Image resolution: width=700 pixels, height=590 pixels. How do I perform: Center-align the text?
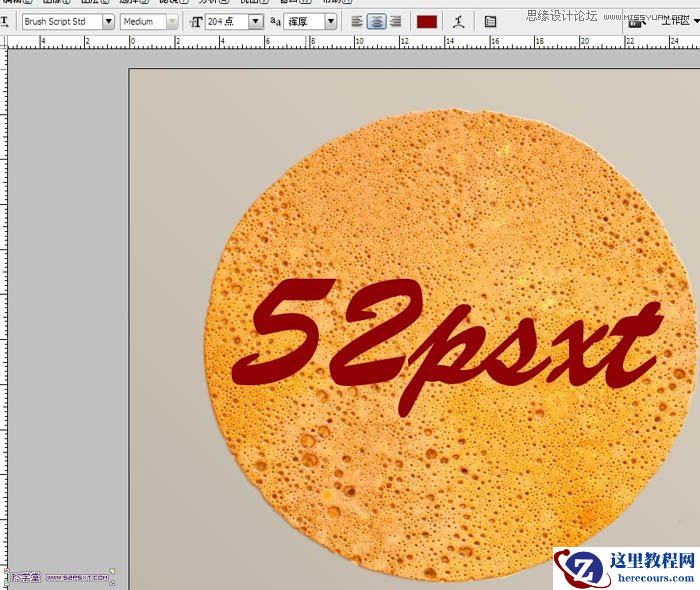(376, 21)
